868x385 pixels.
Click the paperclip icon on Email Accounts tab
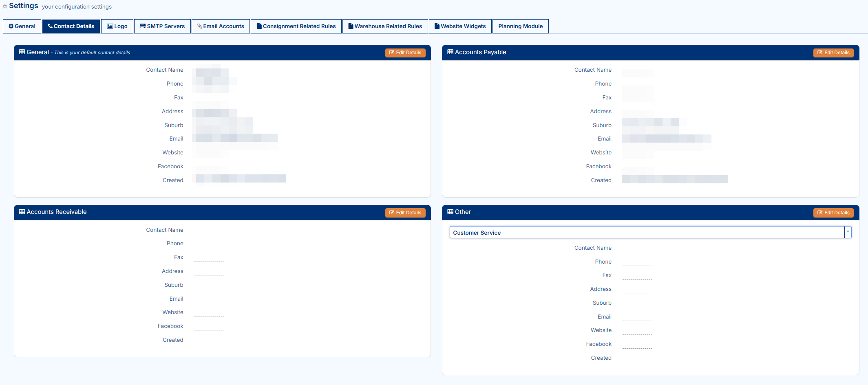tap(200, 26)
